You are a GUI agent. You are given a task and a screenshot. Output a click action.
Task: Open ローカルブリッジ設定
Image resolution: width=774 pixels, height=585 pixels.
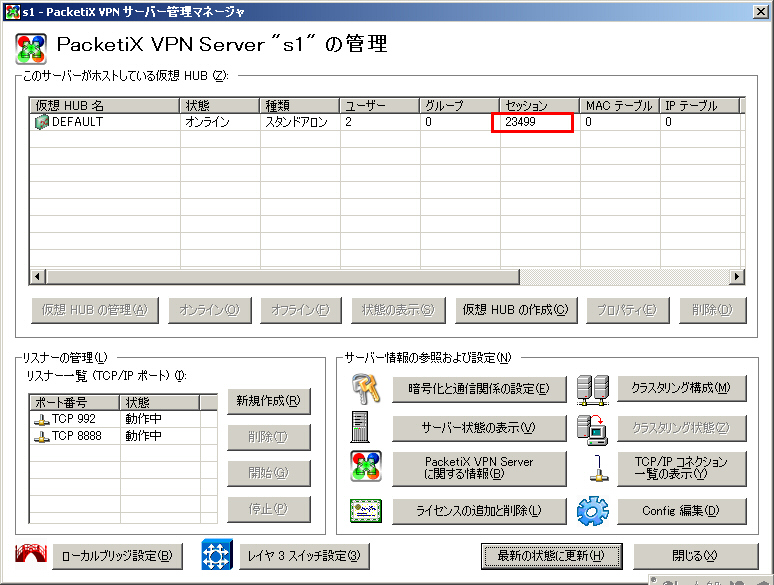[117, 556]
